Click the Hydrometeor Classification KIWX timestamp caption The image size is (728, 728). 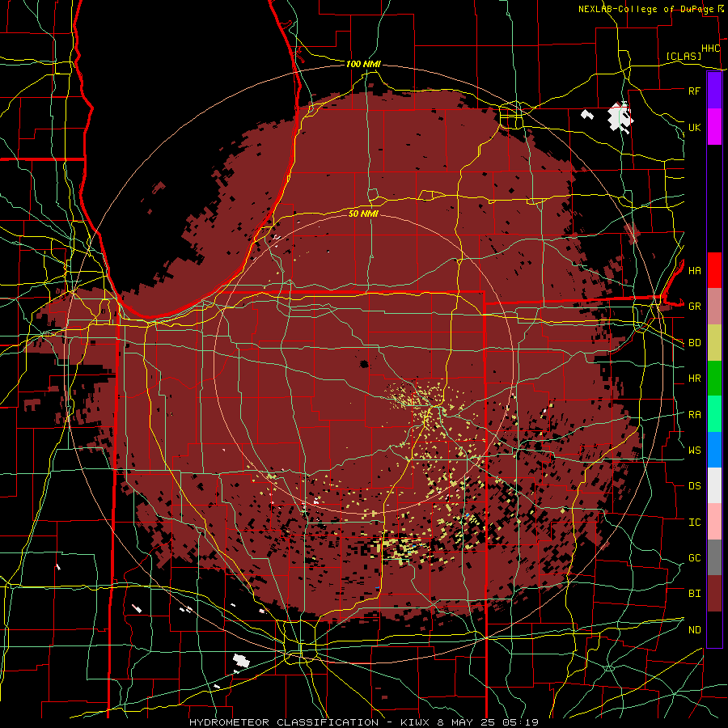click(x=364, y=722)
